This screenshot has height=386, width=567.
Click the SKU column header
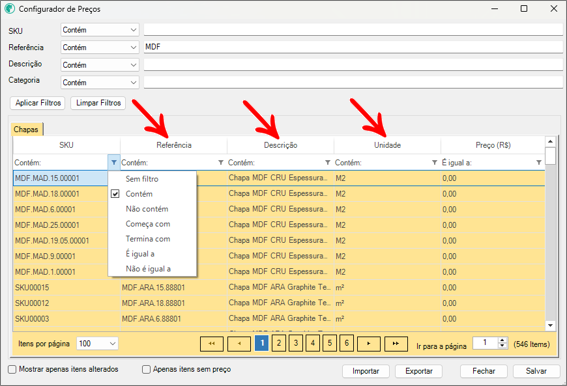tap(67, 145)
